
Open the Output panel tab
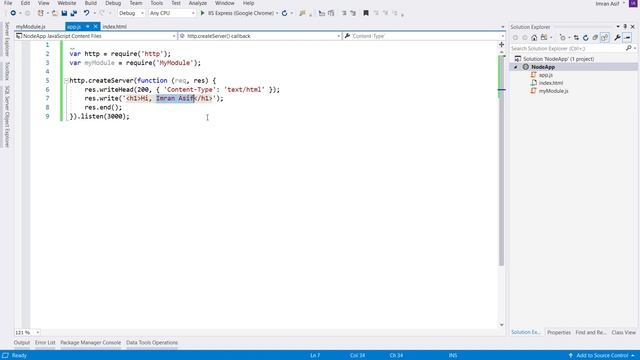pos(22,342)
